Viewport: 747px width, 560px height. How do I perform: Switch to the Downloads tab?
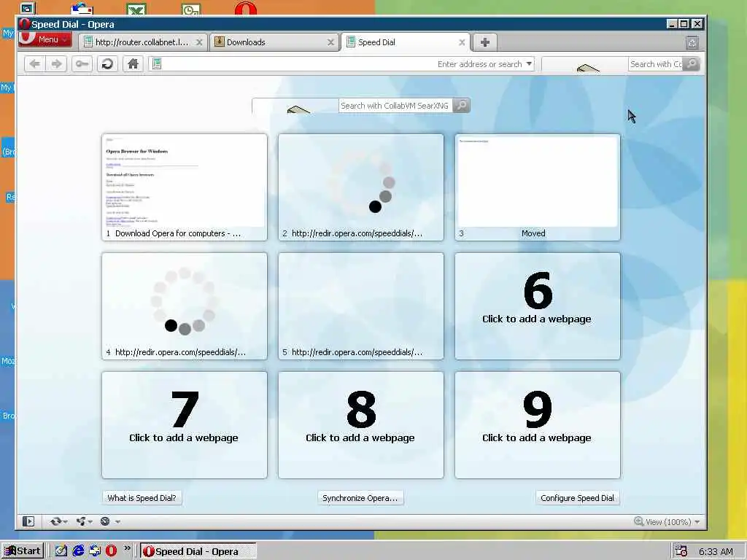[274, 42]
